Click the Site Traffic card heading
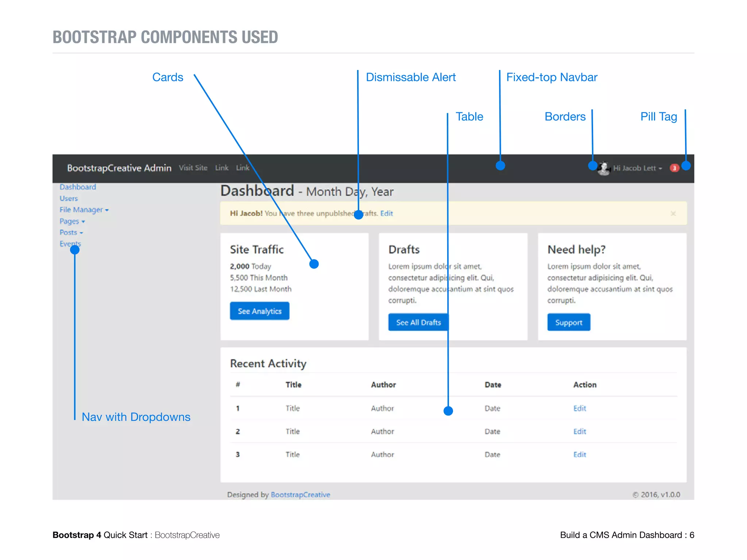The image size is (747, 560). pyautogui.click(x=257, y=249)
